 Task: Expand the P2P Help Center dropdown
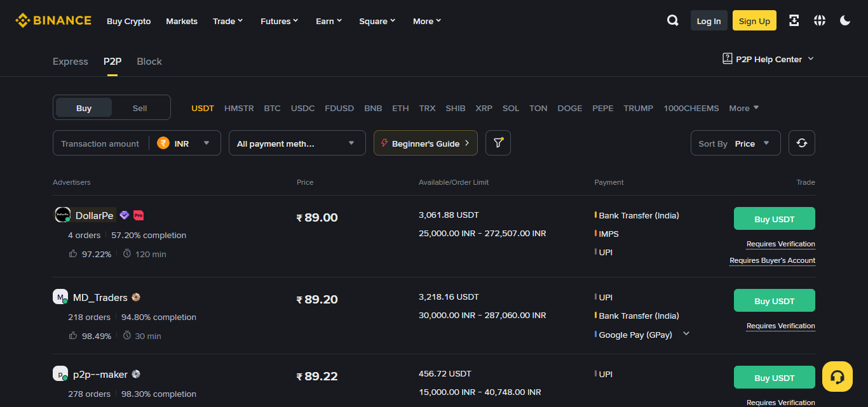pyautogui.click(x=810, y=58)
